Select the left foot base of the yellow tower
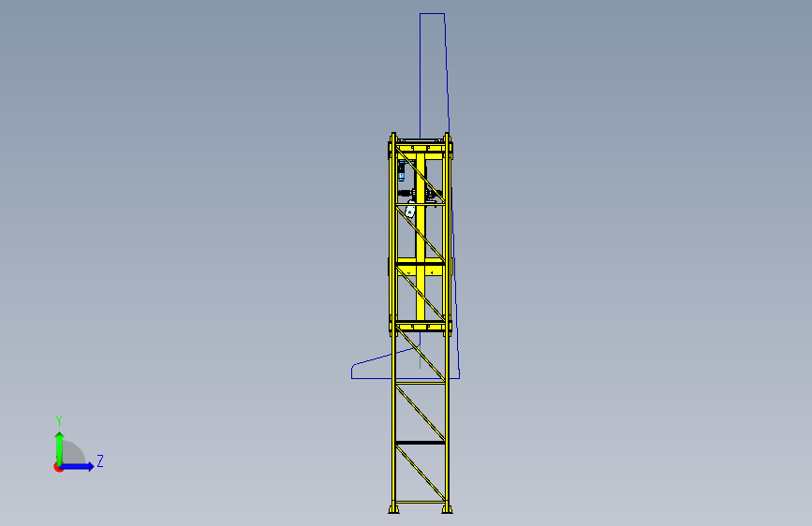Viewport: 812px width, 526px height. pos(393,509)
